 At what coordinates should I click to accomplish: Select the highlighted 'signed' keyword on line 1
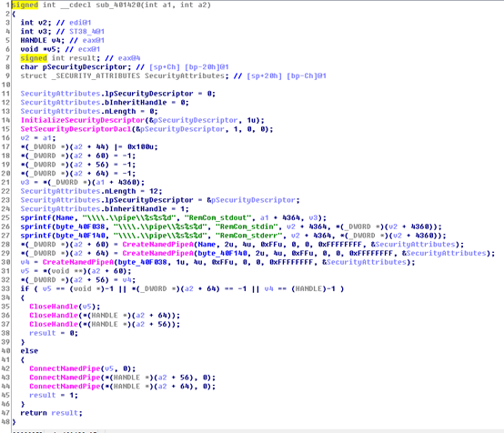point(25,5)
